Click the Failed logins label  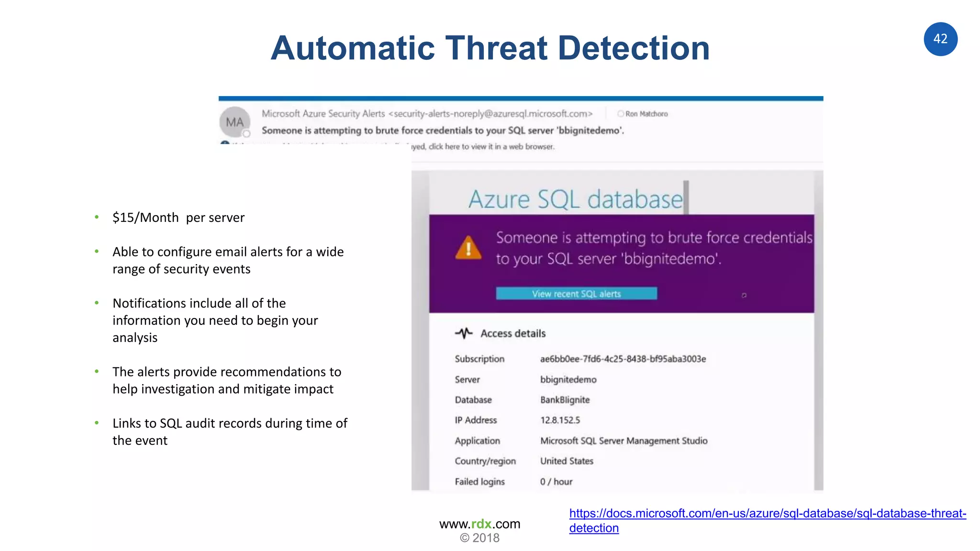479,482
